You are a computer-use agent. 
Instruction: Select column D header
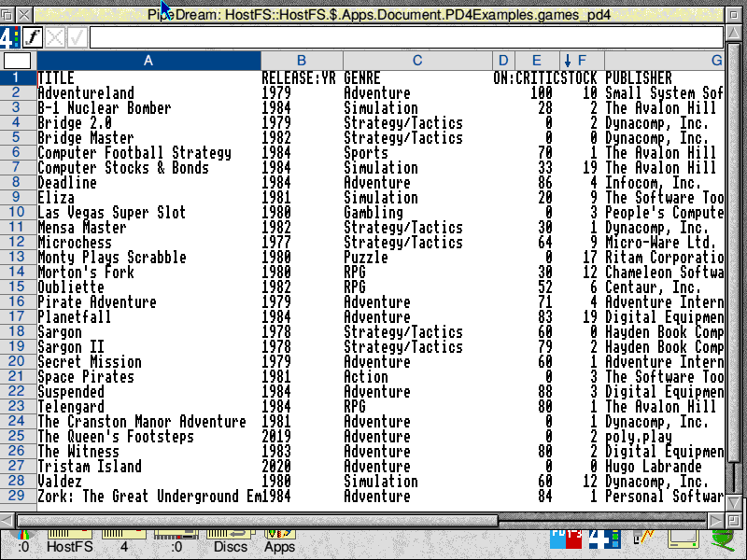[503, 61]
